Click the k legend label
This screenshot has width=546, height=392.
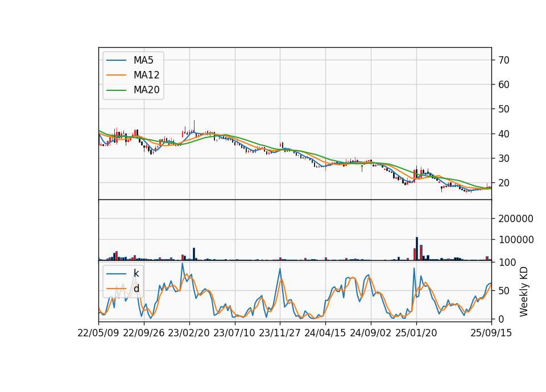pos(136,273)
